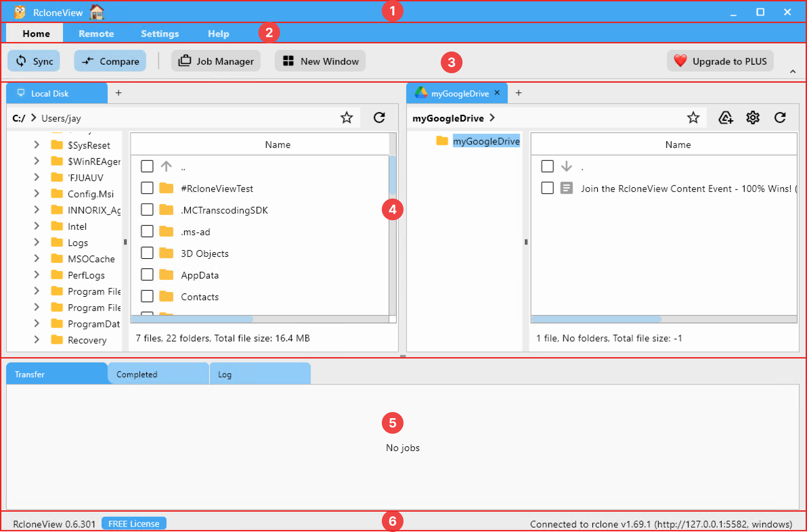Image resolution: width=807 pixels, height=532 pixels.
Task: Add a new remote connection
Action: pos(726,118)
